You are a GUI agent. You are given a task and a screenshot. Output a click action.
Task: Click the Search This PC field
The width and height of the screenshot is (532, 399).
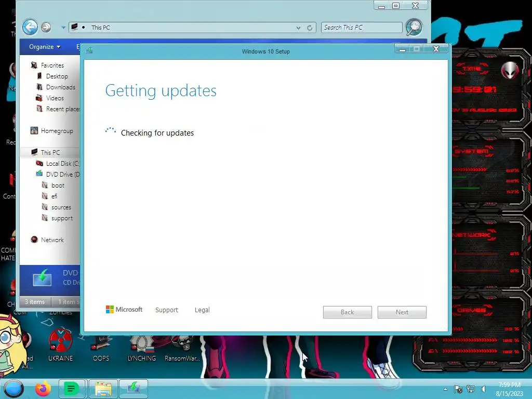click(362, 28)
